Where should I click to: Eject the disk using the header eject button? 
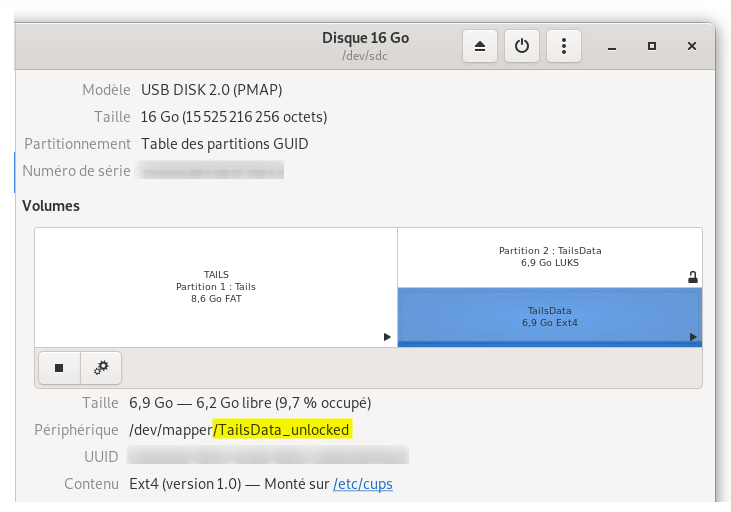point(480,46)
